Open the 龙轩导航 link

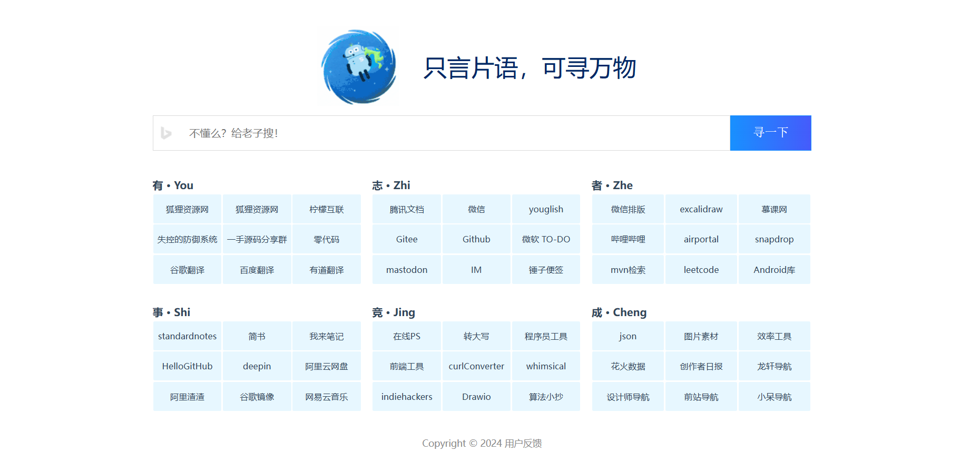pos(775,366)
